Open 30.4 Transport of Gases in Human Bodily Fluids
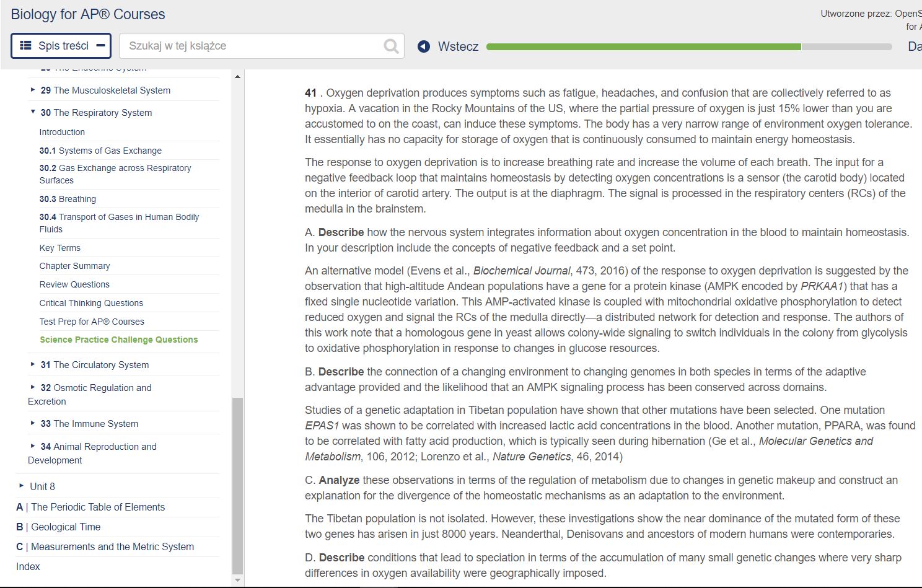 tap(119, 223)
